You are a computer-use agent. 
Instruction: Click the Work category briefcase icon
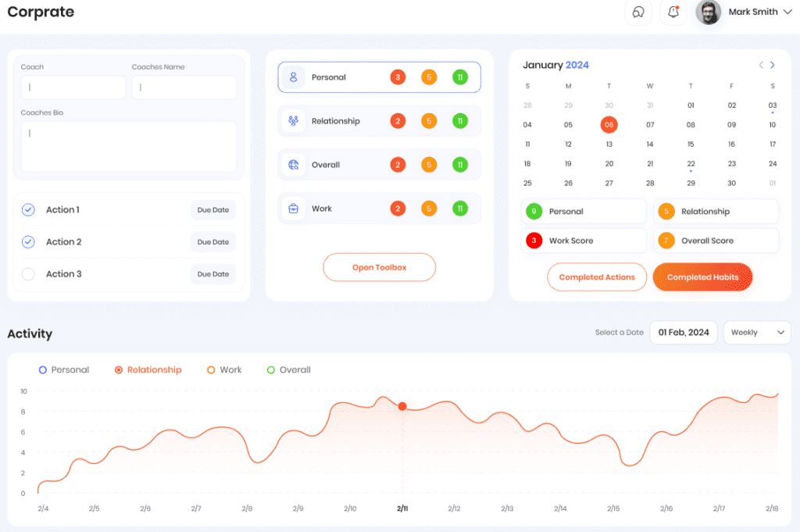tap(294, 209)
